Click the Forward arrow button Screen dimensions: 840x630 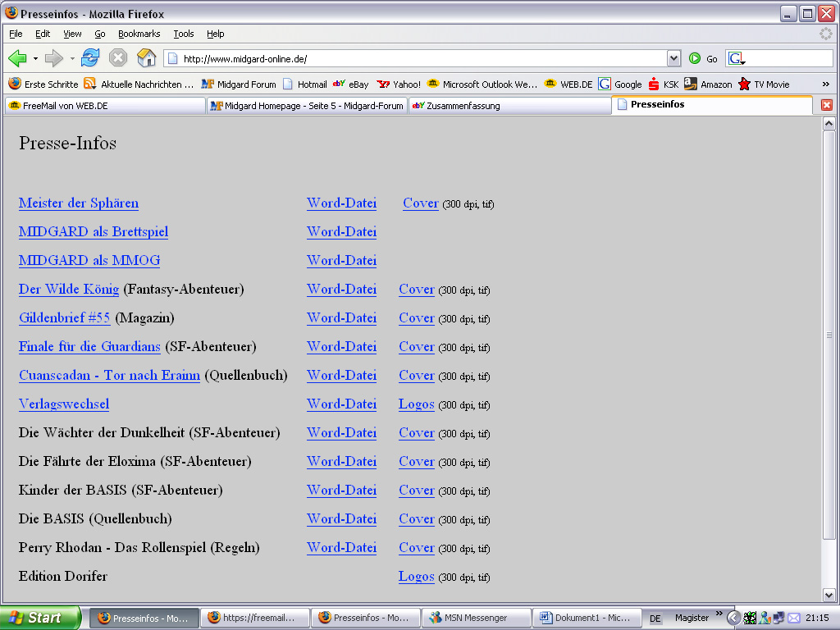(x=53, y=58)
